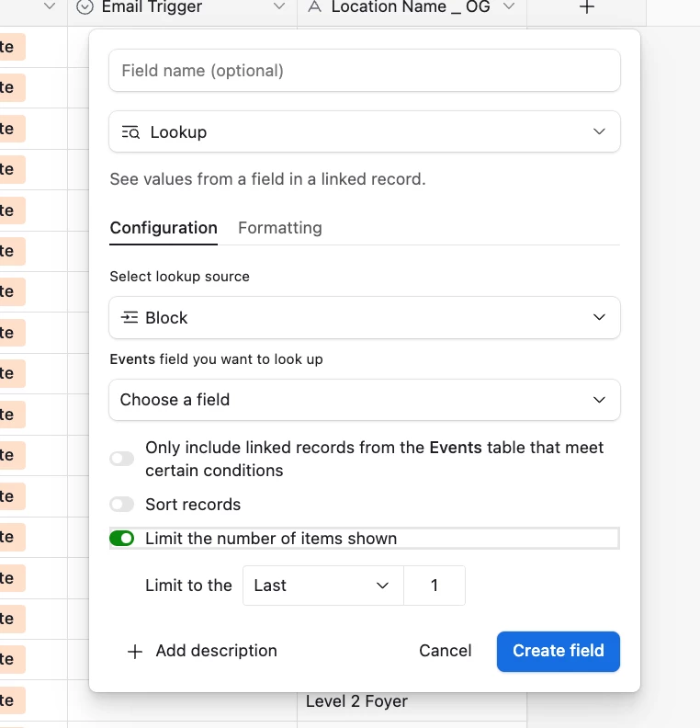Click the Field name (optional) input

(365, 71)
